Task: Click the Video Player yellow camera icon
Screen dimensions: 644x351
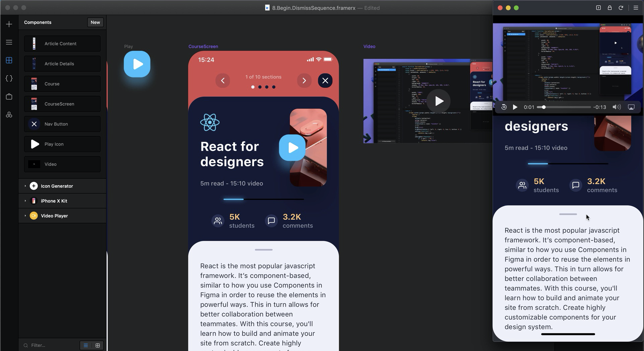Action: [x=34, y=216]
